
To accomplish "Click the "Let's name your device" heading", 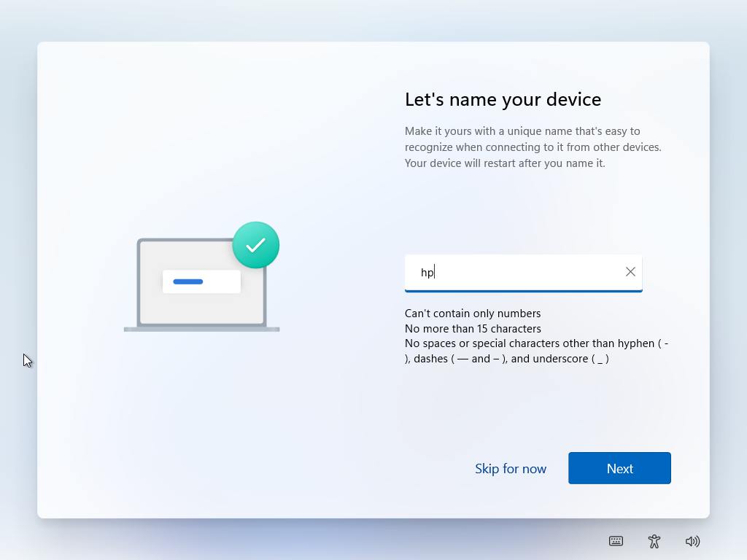I will 503,99.
